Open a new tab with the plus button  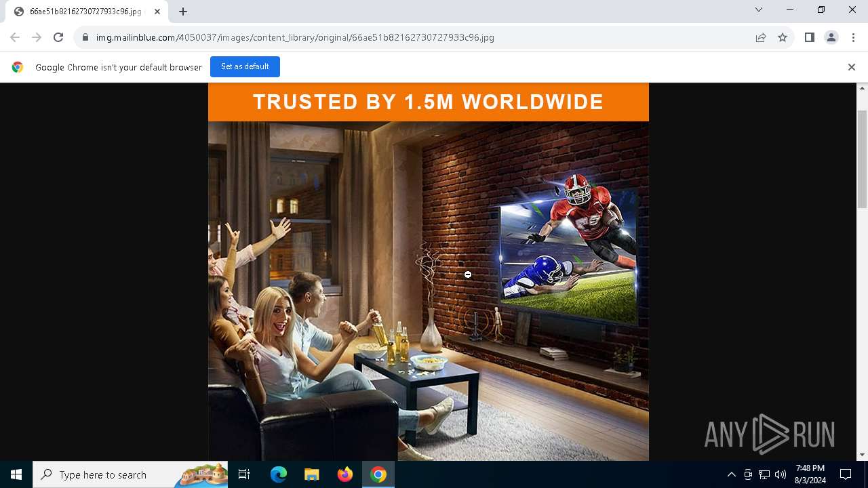click(x=183, y=12)
